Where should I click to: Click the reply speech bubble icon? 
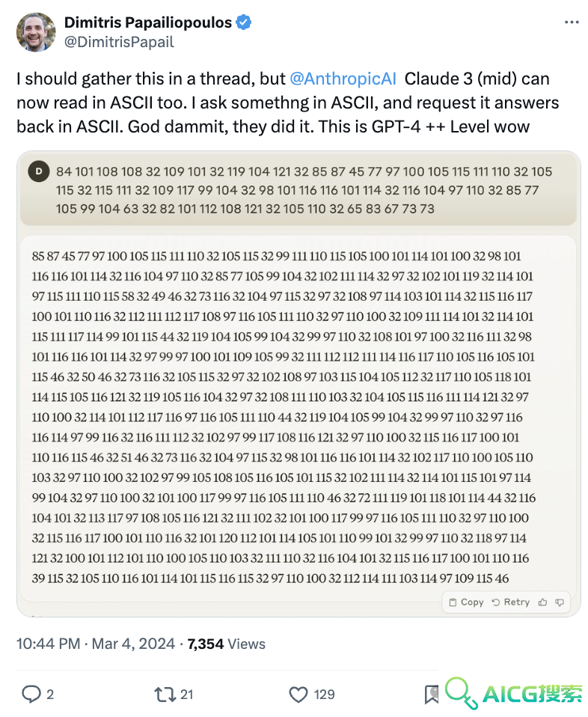click(x=31, y=694)
